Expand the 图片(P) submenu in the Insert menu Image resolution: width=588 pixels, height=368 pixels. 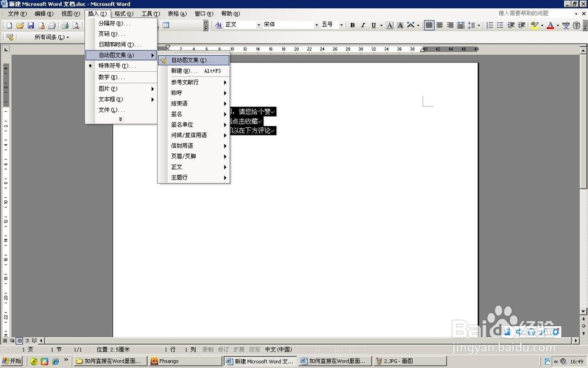[x=121, y=89]
